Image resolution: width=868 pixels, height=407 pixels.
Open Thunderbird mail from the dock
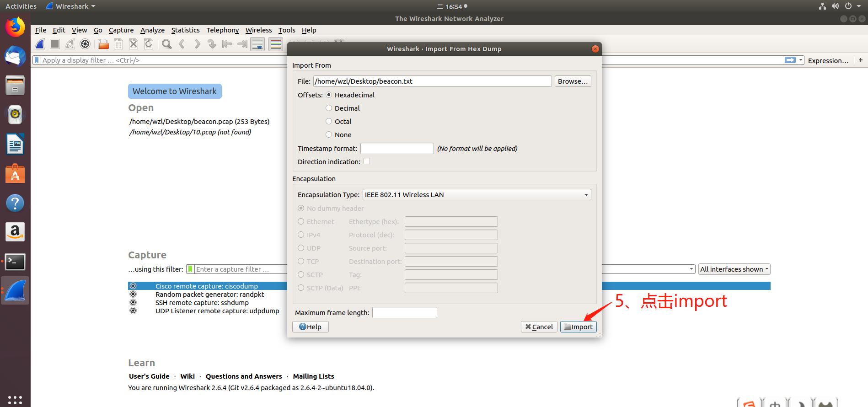[x=15, y=57]
